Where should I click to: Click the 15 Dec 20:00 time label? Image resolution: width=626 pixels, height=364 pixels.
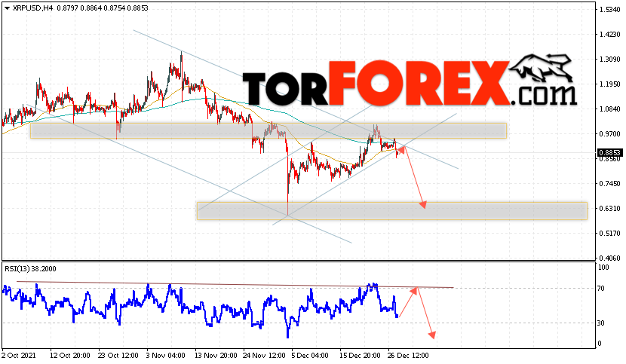click(360, 355)
